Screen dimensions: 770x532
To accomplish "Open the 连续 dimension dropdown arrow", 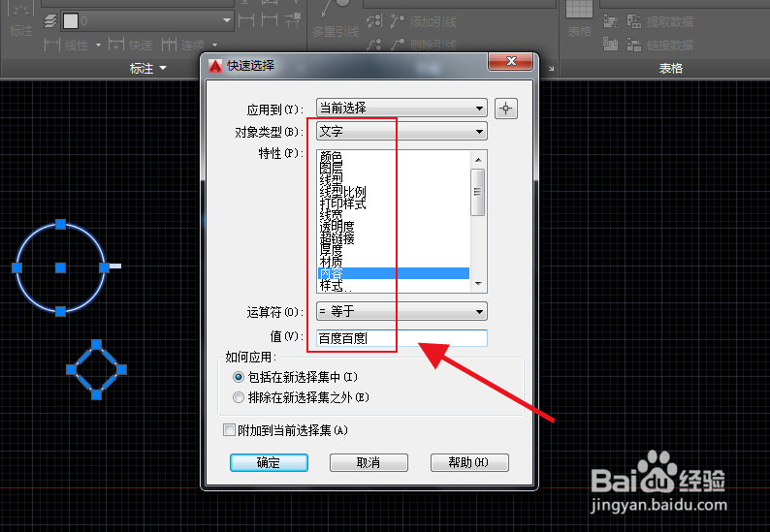I will pyautogui.click(x=214, y=46).
